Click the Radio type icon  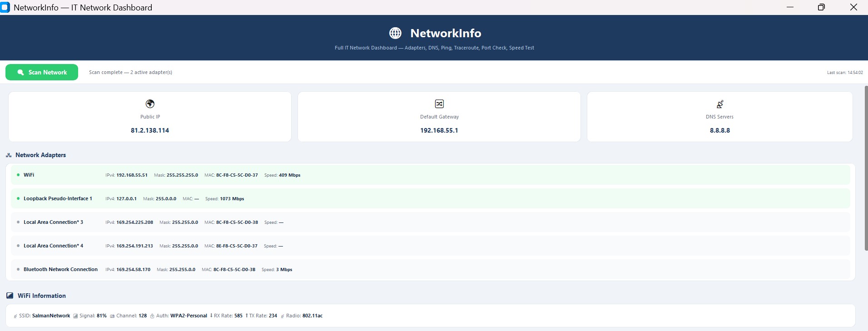pos(283,316)
